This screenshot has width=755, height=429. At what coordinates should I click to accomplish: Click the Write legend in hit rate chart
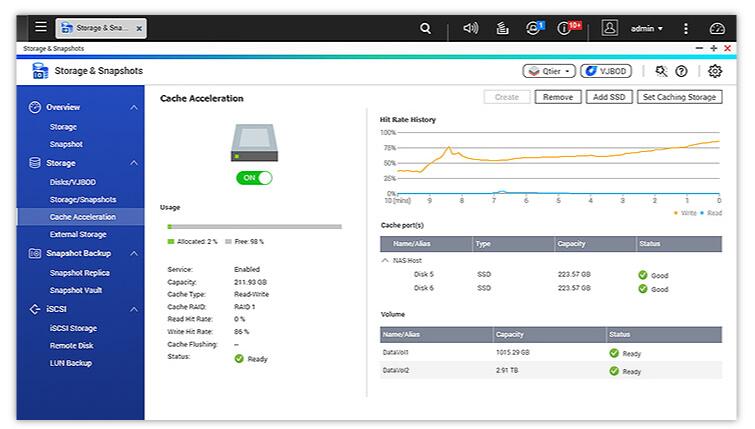coord(685,213)
